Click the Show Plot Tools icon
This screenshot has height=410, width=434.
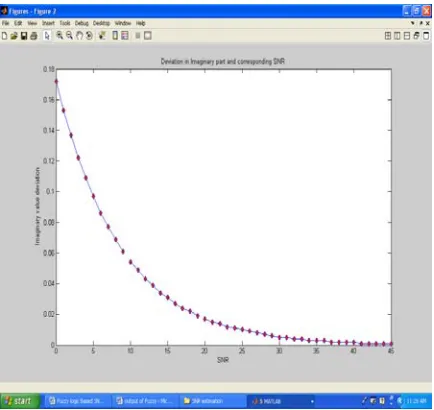click(148, 36)
